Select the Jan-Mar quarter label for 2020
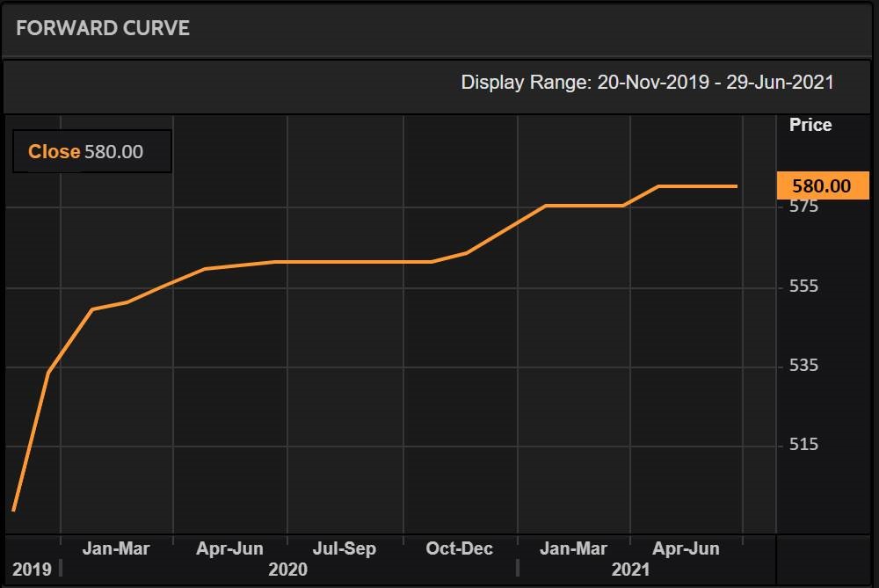This screenshot has width=879, height=588. point(116,548)
